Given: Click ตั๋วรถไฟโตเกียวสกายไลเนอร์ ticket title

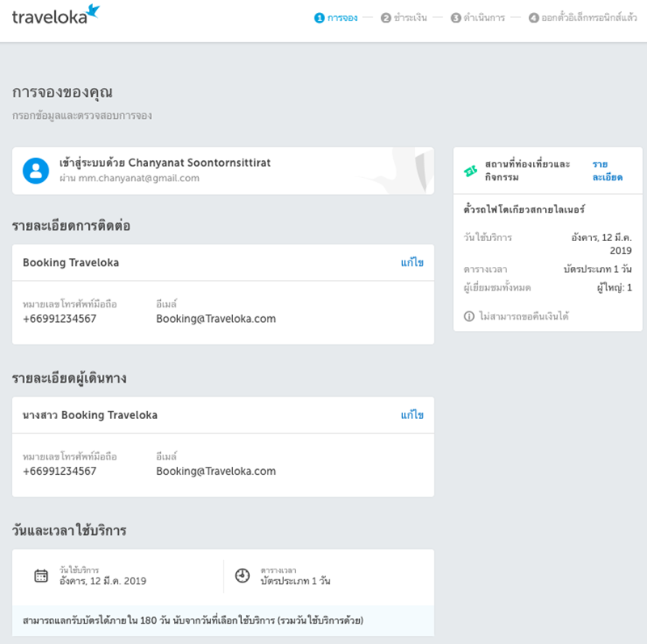Looking at the screenshot, I should pyautogui.click(x=524, y=210).
